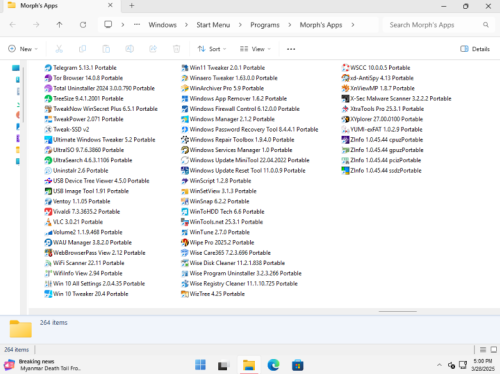Navigate back to previous folder
The image size is (500, 374).
(x=13, y=25)
